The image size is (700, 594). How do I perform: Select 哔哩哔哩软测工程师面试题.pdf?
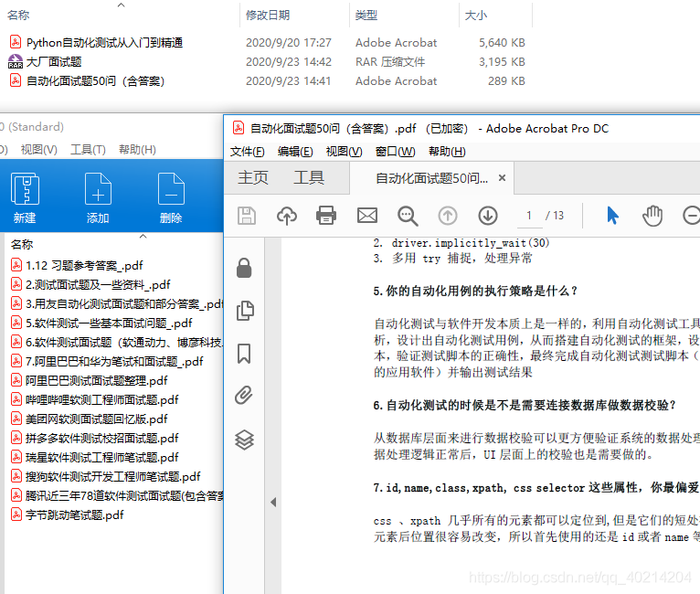tap(101, 400)
